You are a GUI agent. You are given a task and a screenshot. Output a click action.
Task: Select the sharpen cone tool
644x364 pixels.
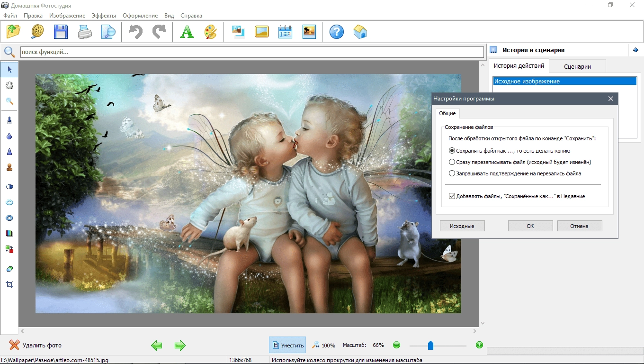[9, 152]
